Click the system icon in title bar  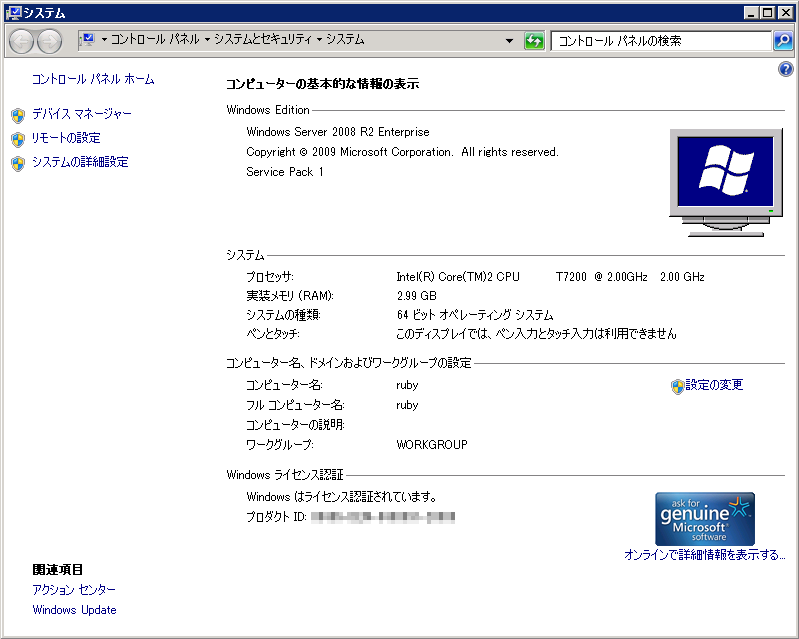pyautogui.click(x=14, y=12)
